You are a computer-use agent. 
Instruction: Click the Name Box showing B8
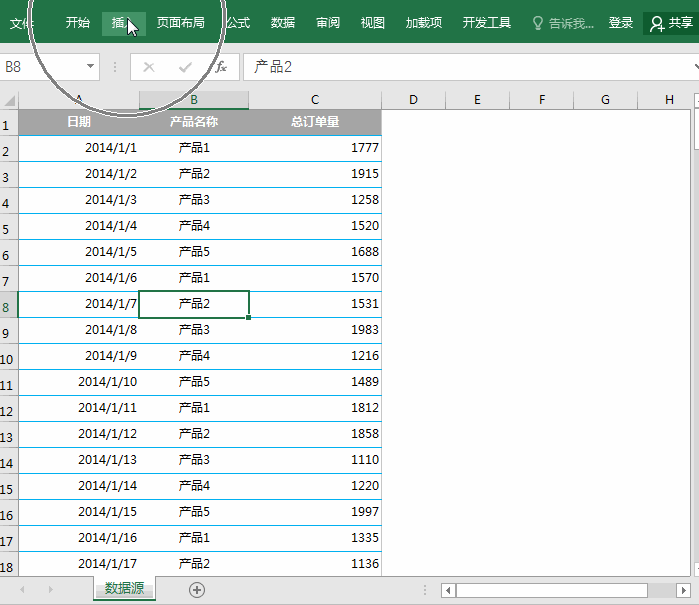(x=42, y=66)
